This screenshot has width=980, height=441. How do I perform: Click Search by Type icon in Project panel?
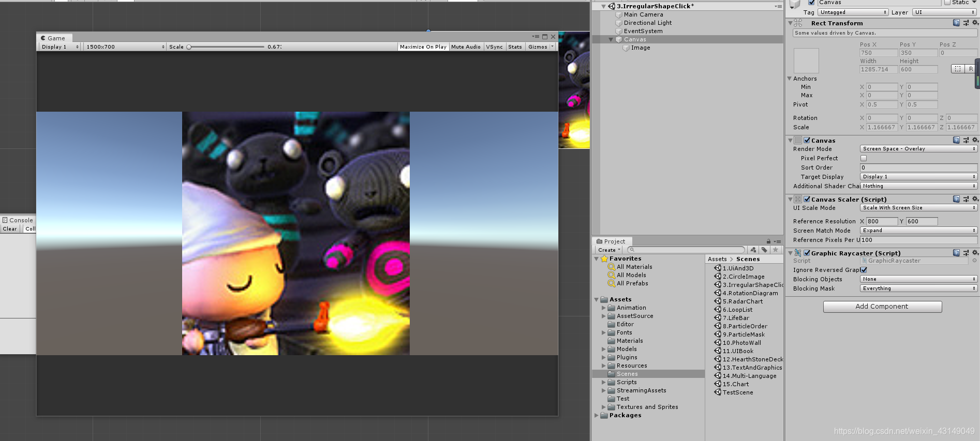coord(753,250)
